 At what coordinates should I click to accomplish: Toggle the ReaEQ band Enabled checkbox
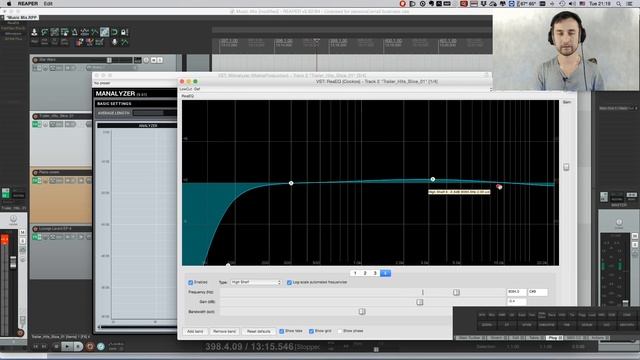(191, 282)
